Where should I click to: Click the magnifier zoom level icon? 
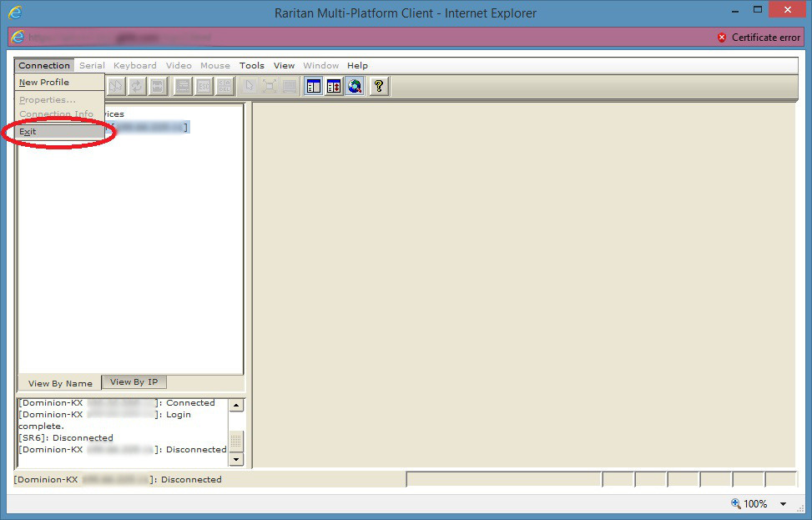pyautogui.click(x=736, y=503)
